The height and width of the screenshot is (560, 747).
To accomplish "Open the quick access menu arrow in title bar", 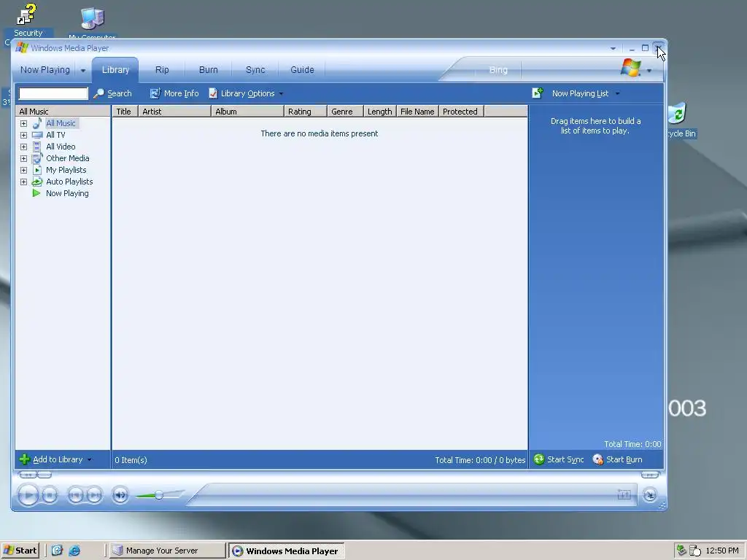I will tap(613, 49).
